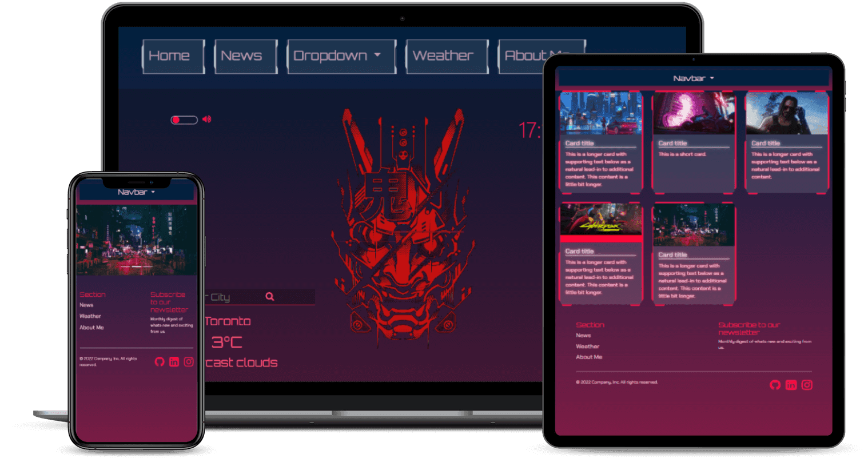Open GitHub icon in phone footer
868x458 pixels.
160,361
